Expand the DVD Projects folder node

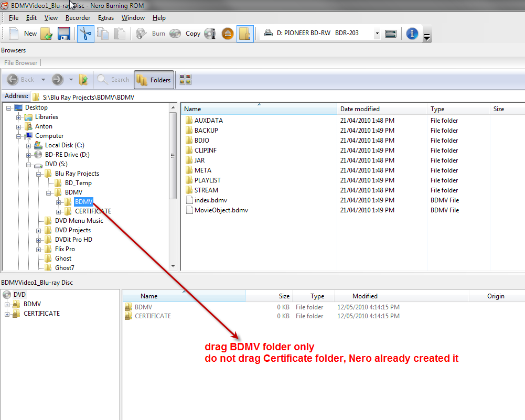38,231
